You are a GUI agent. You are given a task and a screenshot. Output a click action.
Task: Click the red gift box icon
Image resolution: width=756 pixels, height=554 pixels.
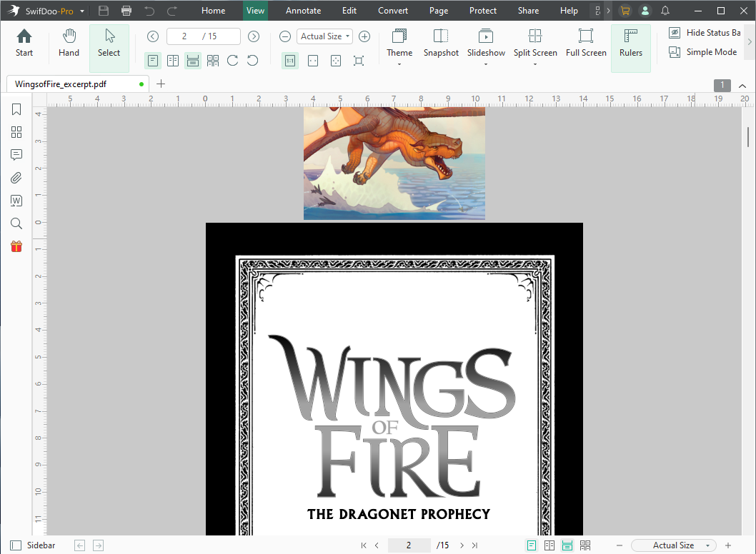point(16,246)
